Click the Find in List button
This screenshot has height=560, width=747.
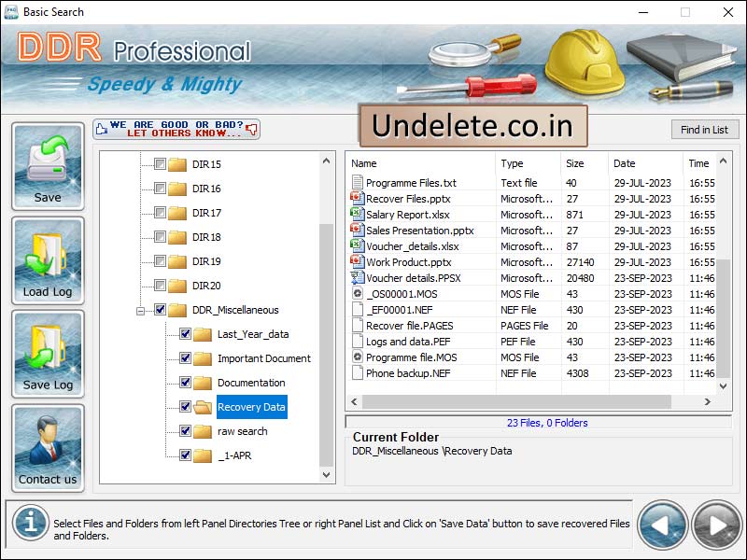(705, 129)
